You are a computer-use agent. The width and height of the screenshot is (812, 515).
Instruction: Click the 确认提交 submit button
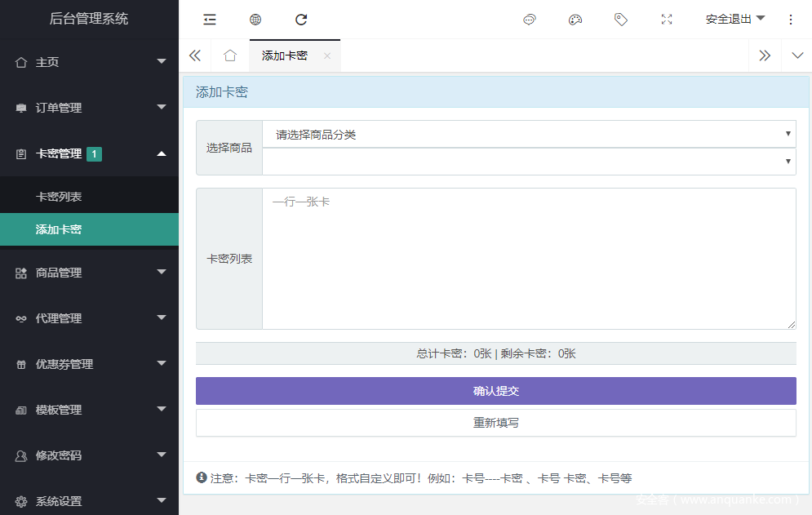click(495, 391)
